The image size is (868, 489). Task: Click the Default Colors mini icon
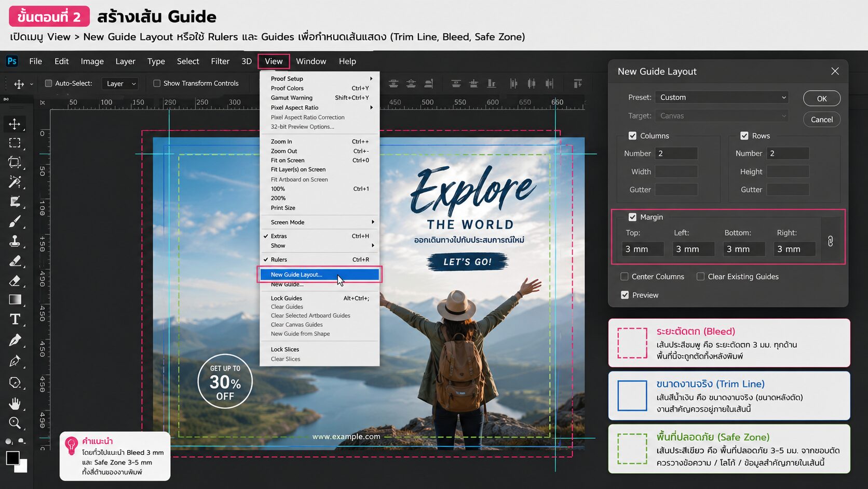click(x=9, y=441)
